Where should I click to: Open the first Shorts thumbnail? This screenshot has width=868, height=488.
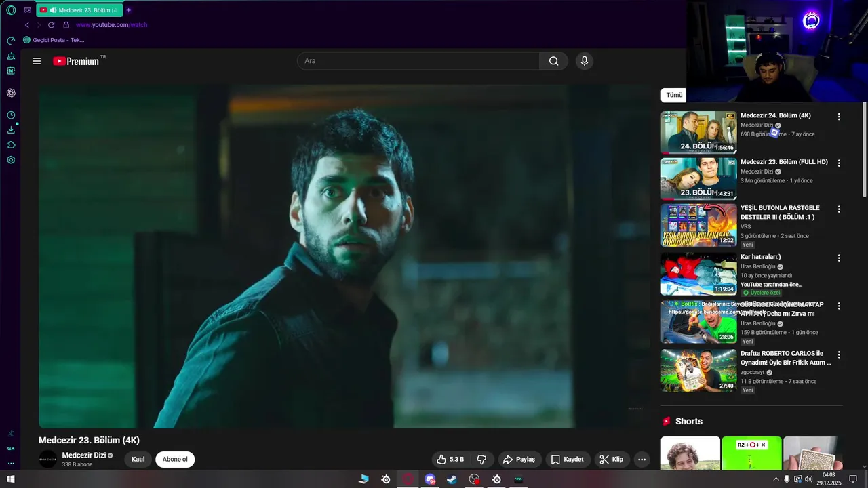pos(690,453)
